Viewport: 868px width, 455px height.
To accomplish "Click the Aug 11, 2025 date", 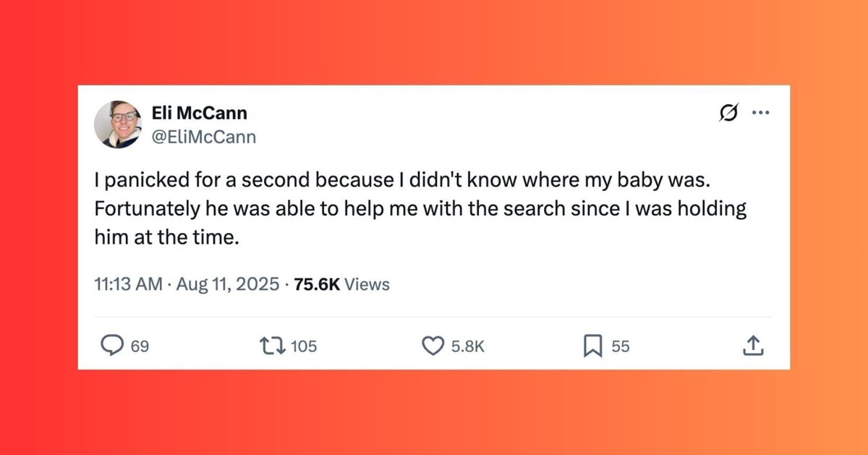I will (x=227, y=284).
